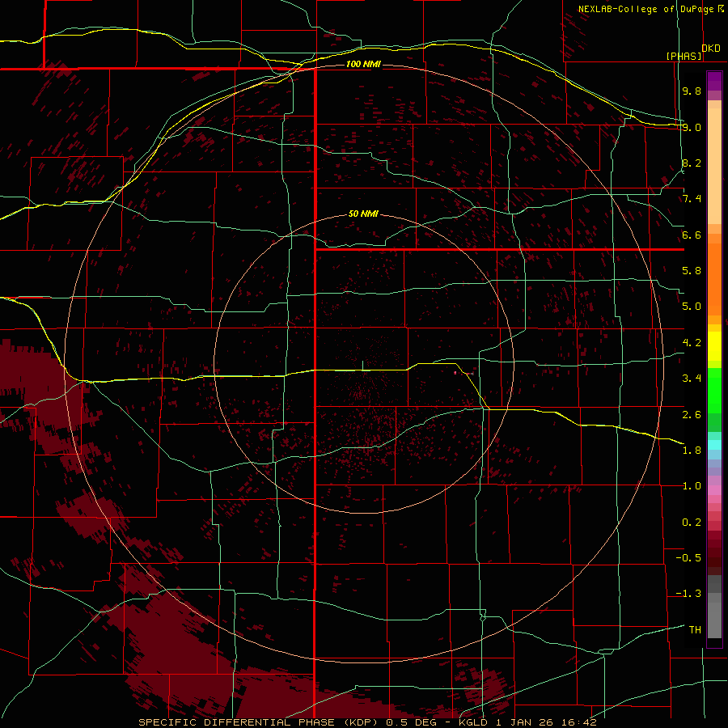Pick the dark orange band on color scale
This screenshot has width=728, height=728.
[x=714, y=279]
